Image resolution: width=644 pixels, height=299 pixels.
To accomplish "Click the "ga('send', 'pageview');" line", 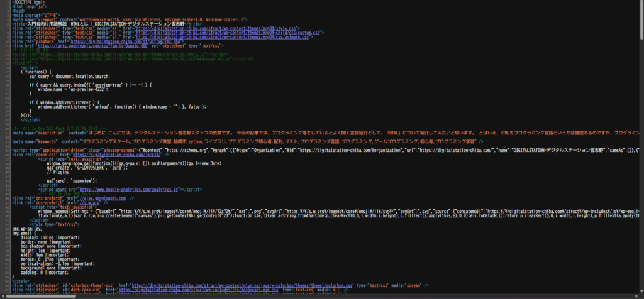I will (72, 181).
